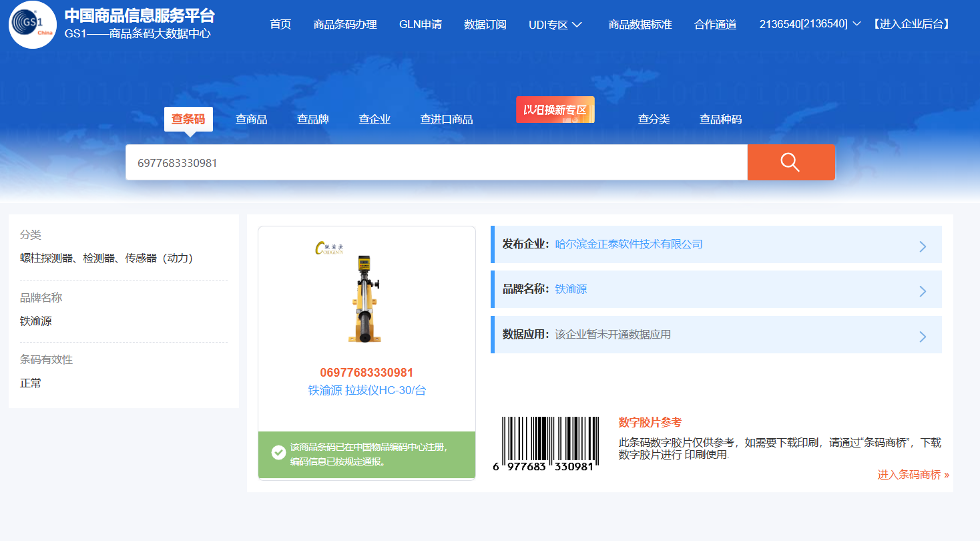The height and width of the screenshot is (541, 980).
Task: Open 商品条码办理 menu item
Action: click(345, 25)
